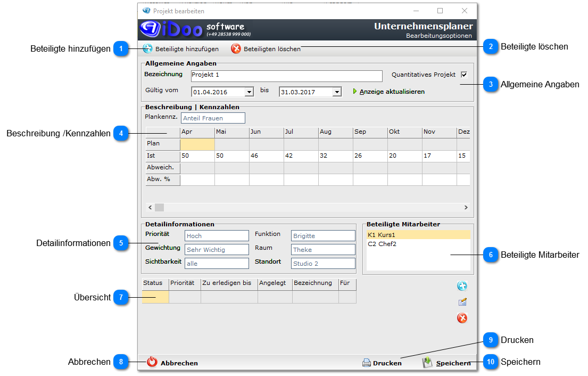
Task: Click the save icon next to Speichern
Action: coord(427,363)
